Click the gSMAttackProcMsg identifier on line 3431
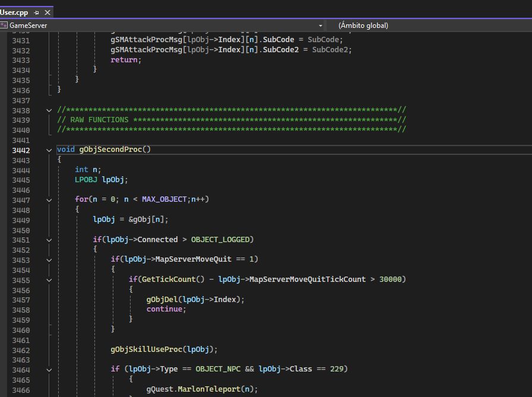The width and height of the screenshot is (532, 397). click(x=147, y=40)
